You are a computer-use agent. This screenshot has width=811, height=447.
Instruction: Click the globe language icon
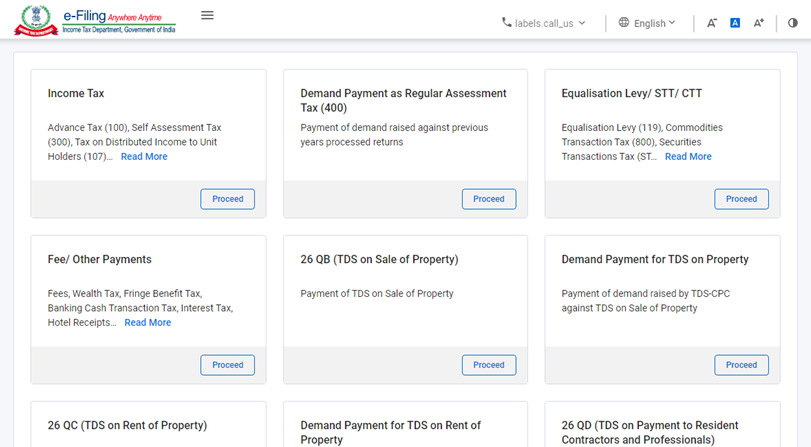pyautogui.click(x=624, y=23)
